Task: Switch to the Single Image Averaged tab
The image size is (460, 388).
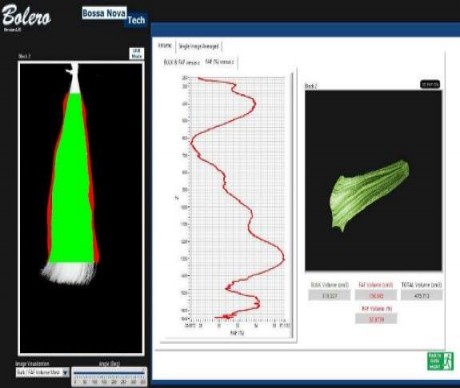Action: (x=199, y=46)
